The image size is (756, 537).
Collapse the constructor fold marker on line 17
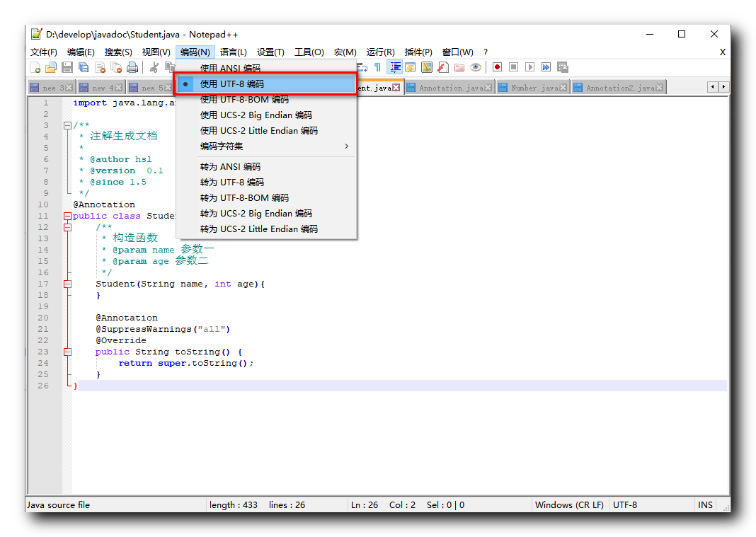(x=67, y=284)
